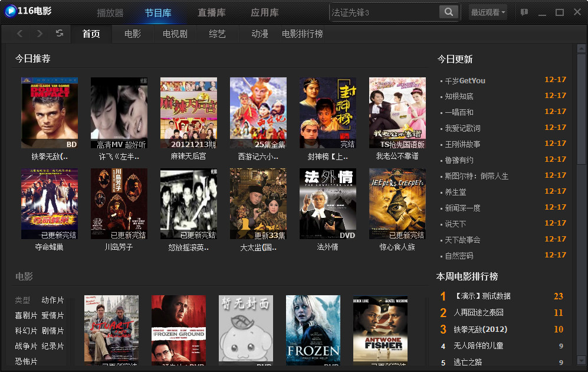Select the 动漫 sub-tab
The image size is (588, 372).
pos(259,34)
